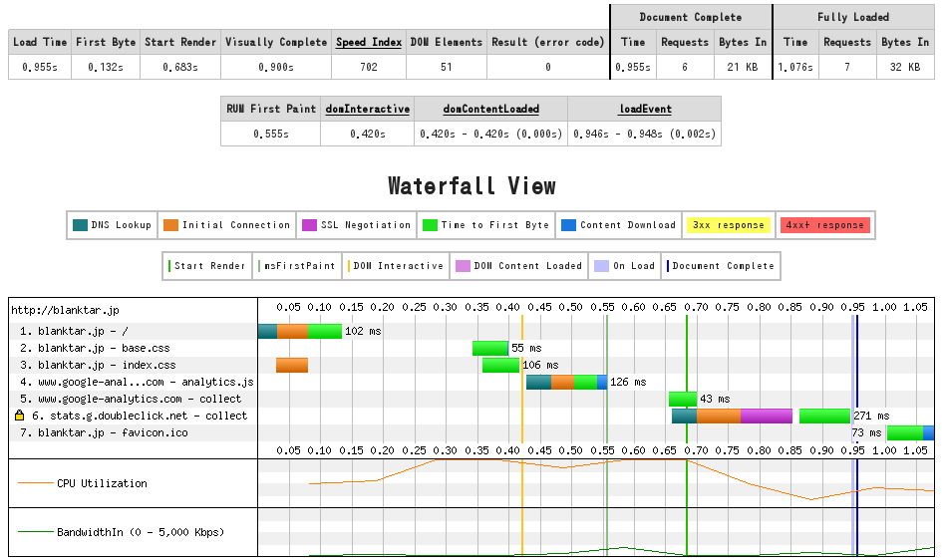Select the red 4xx+ response legend box
The height and width of the screenshot is (560, 942).
tap(824, 225)
